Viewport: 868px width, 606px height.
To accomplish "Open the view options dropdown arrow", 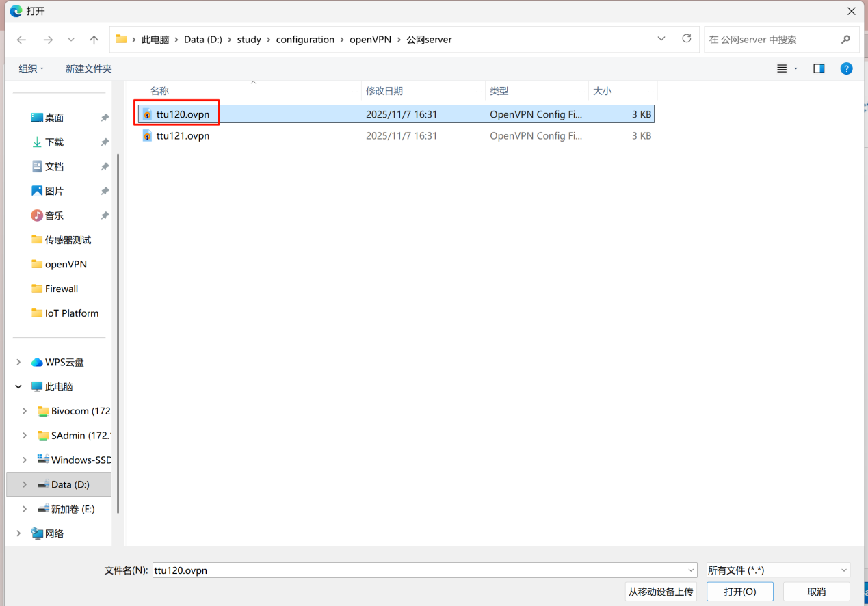I will point(795,68).
